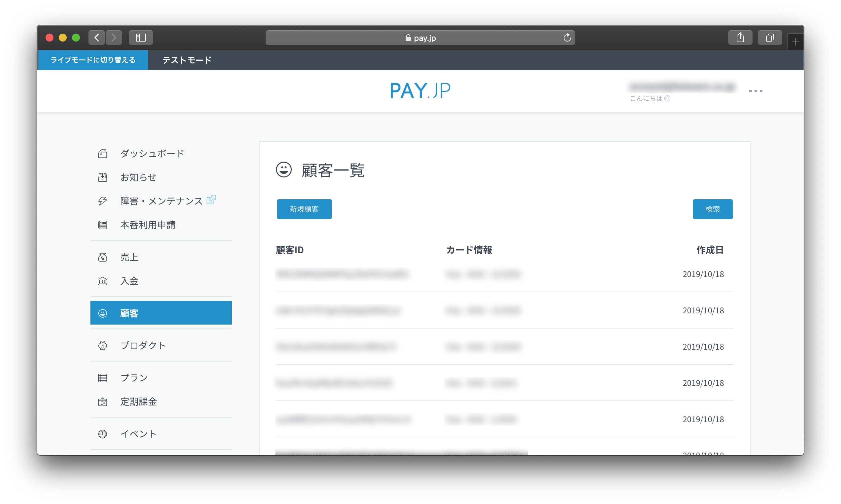Click the 顧客 smiley icon in sidebar
The image size is (841, 504).
[x=103, y=313]
